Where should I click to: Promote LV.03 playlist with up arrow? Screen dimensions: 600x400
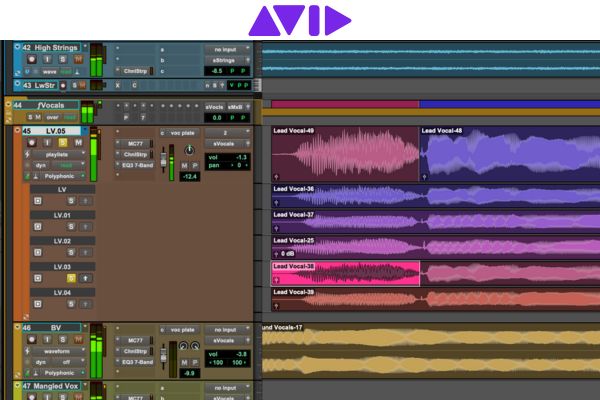pyautogui.click(x=85, y=280)
